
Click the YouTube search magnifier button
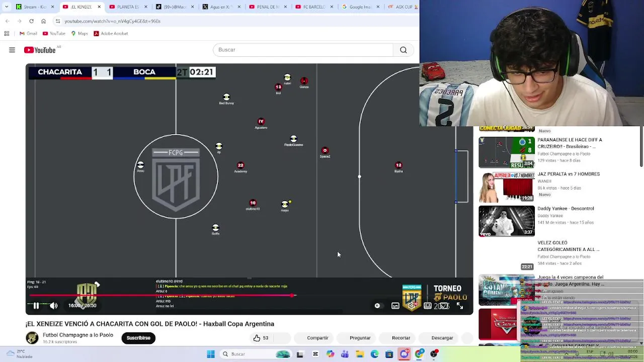point(404,50)
